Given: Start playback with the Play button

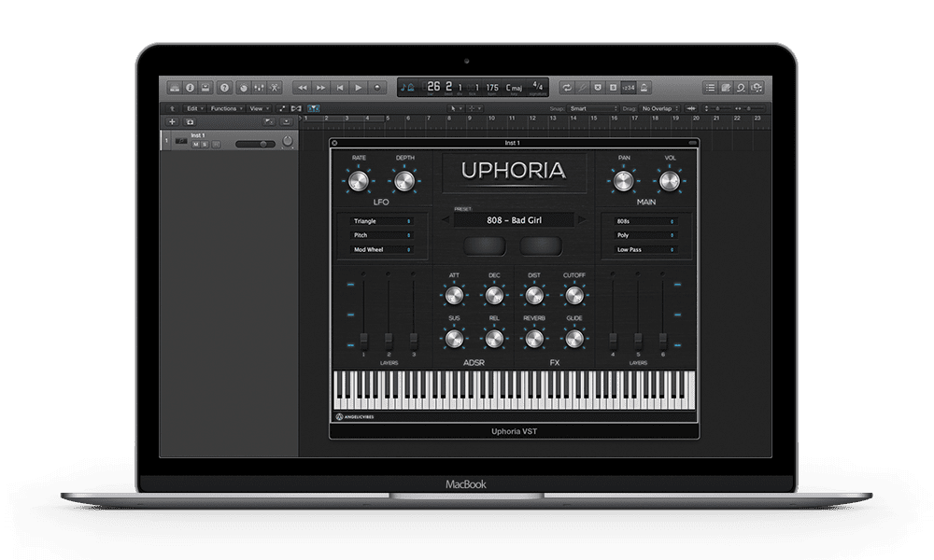Looking at the screenshot, I should click(x=358, y=88).
